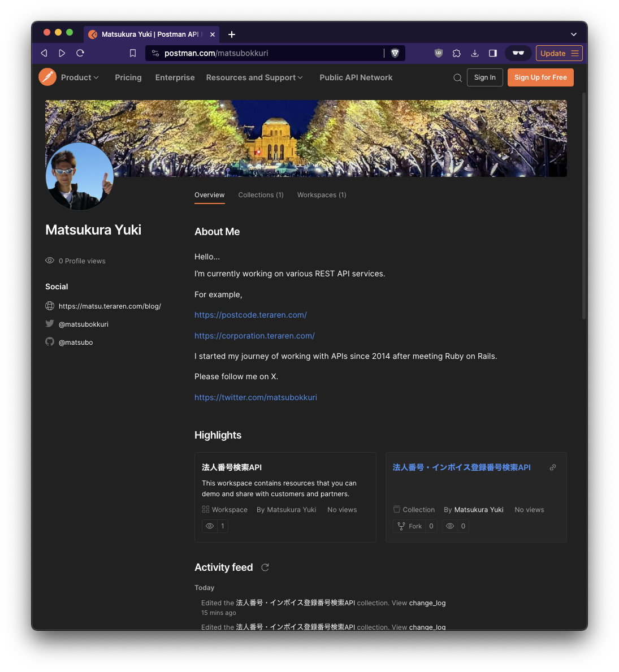Image resolution: width=619 pixels, height=672 pixels.
Task: Click the Sign In button
Action: pyautogui.click(x=485, y=77)
